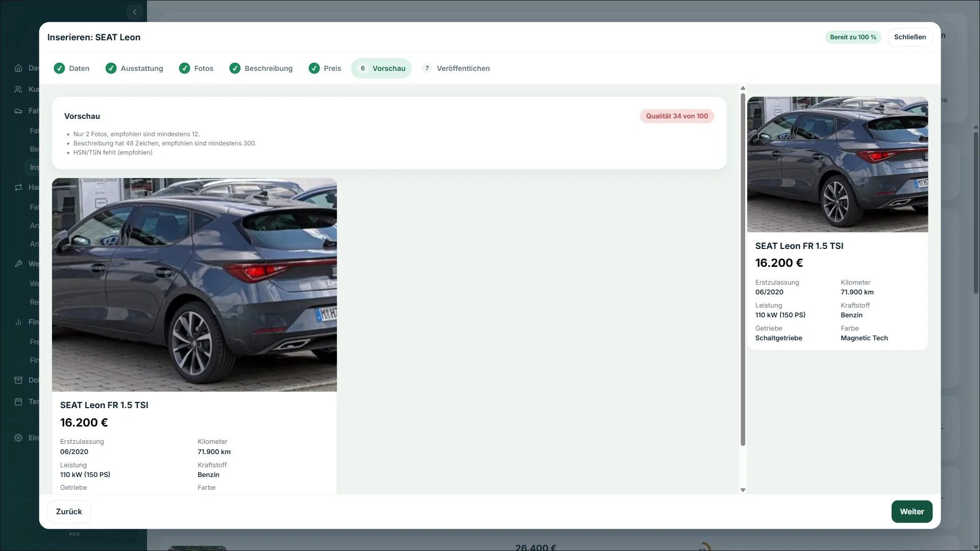Image resolution: width=980 pixels, height=551 pixels.
Task: Open the calendar icon in sidebar
Action: (x=18, y=402)
